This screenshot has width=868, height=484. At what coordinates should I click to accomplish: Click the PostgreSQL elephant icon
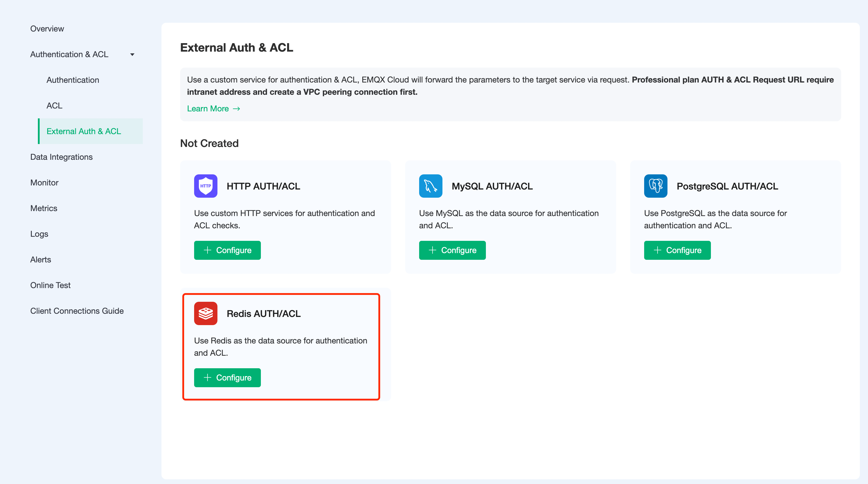point(656,186)
